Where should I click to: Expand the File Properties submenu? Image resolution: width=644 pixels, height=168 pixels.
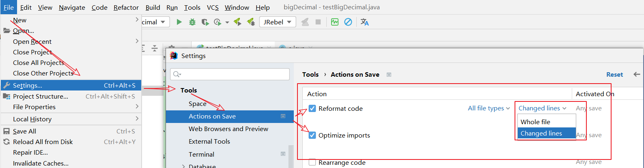(x=137, y=106)
